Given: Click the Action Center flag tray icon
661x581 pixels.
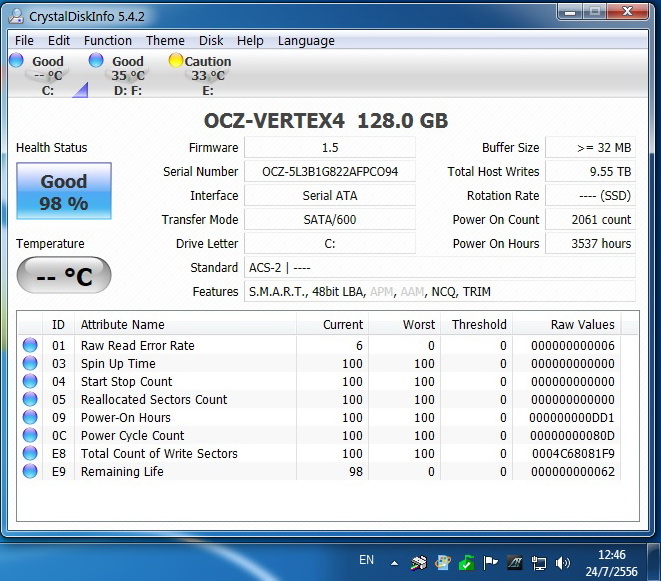Looking at the screenshot, I should pos(490,562).
